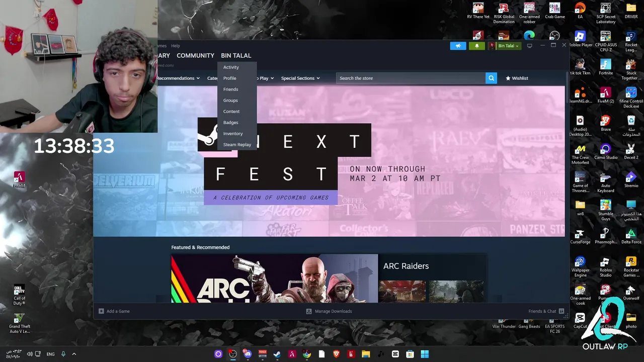The image size is (644, 362).
Task: Open the Brave desktop shortcut
Action: point(606,123)
